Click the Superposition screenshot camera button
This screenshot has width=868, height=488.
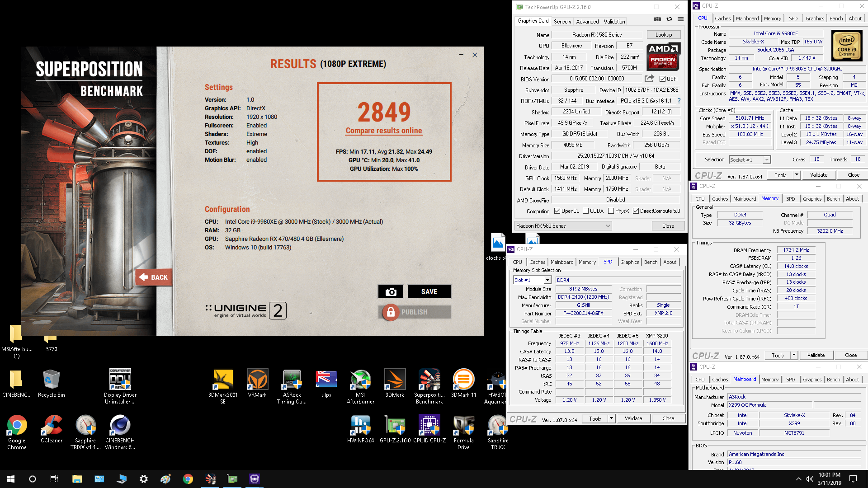pyautogui.click(x=391, y=291)
